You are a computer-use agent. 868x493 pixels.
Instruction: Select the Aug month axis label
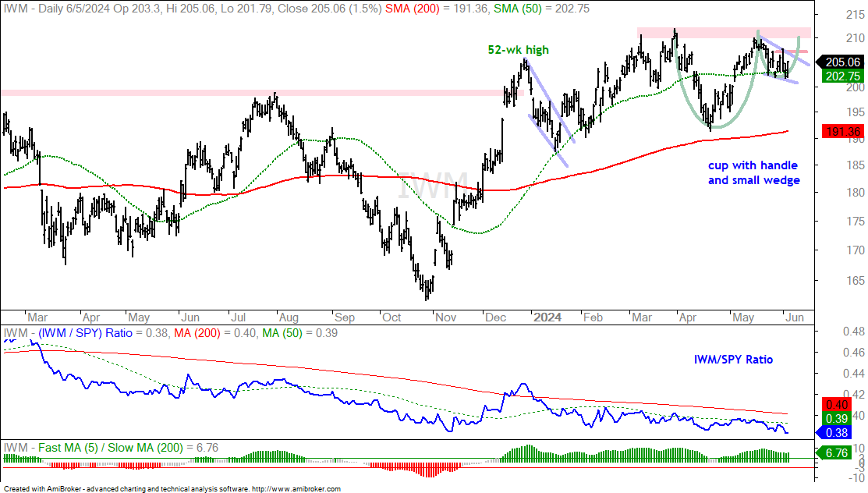point(289,317)
